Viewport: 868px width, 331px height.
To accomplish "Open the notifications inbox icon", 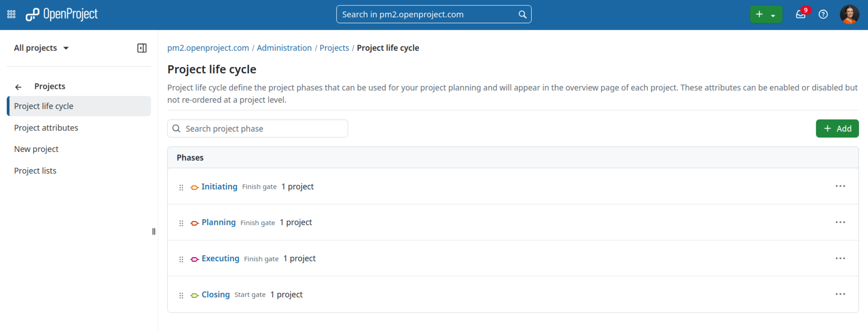I will [x=800, y=14].
